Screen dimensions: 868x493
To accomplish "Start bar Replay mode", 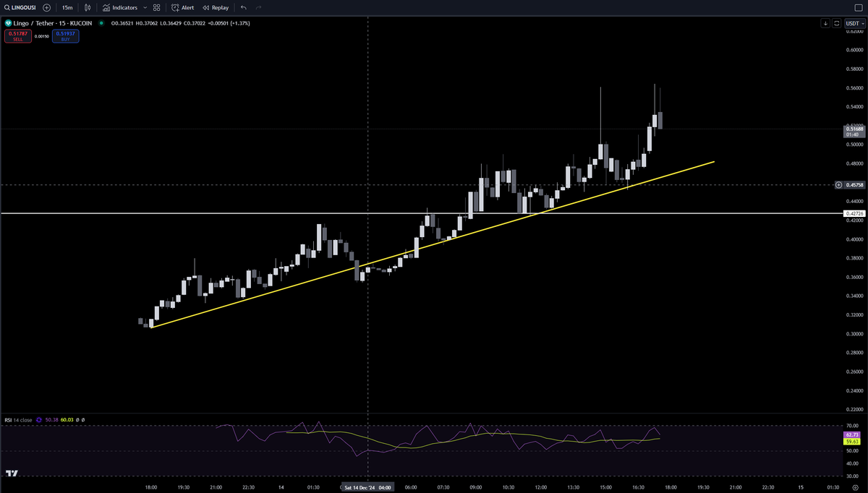I will point(215,7).
